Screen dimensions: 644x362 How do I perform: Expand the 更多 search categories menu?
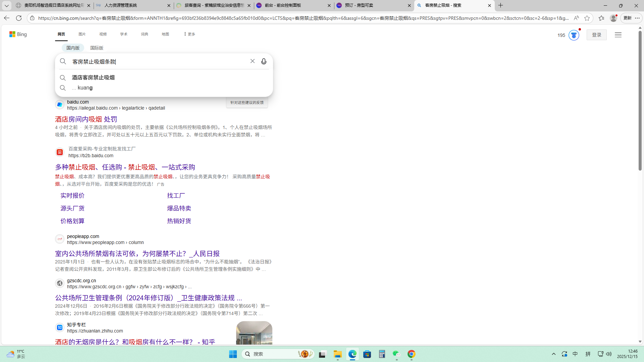[189, 34]
